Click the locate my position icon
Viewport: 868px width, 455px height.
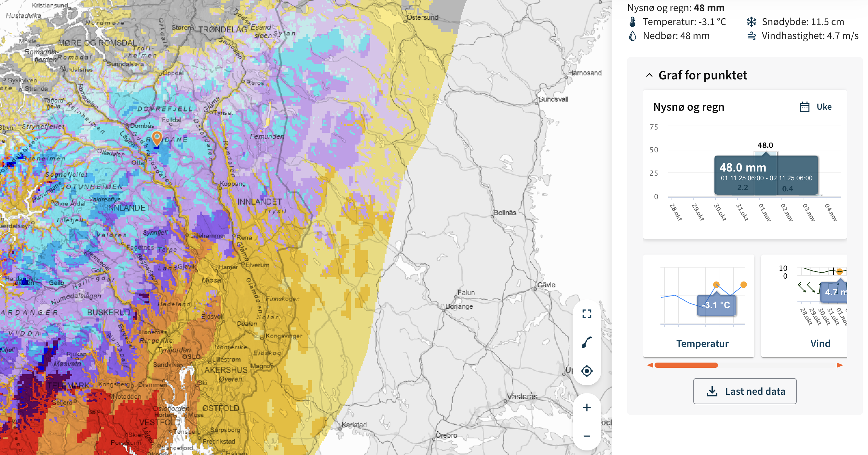(x=587, y=371)
